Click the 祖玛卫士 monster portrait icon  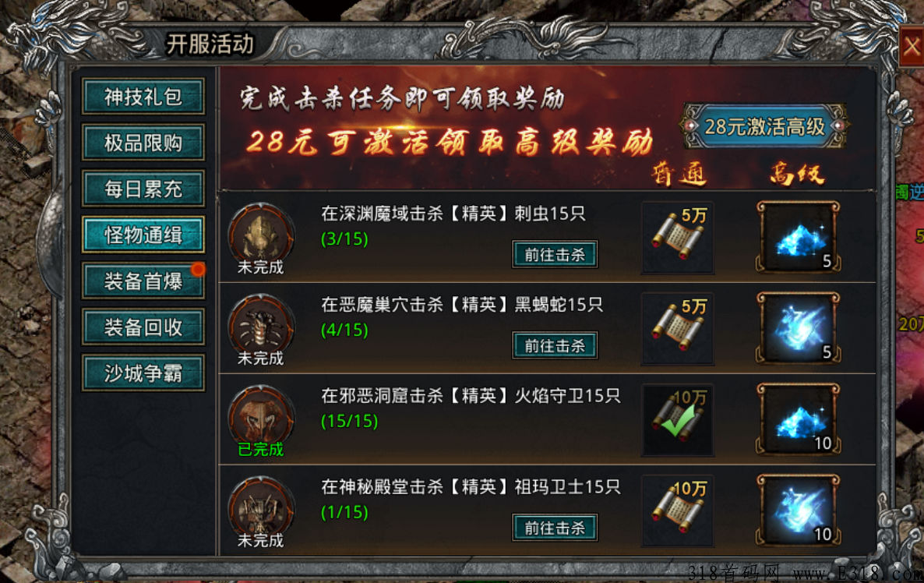[x=261, y=508]
